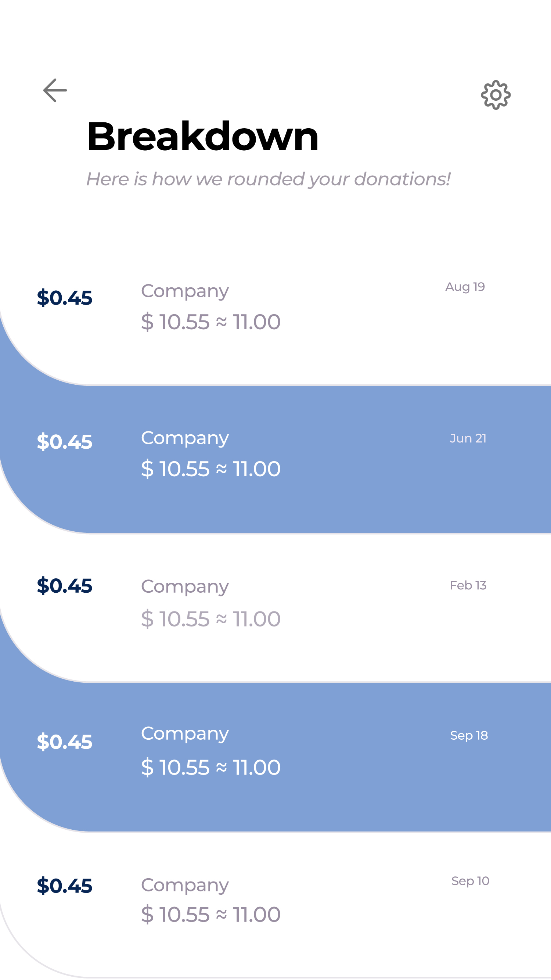The image size is (551, 980).
Task: Tap $0.45 amount on Feb 13 row
Action: point(64,586)
